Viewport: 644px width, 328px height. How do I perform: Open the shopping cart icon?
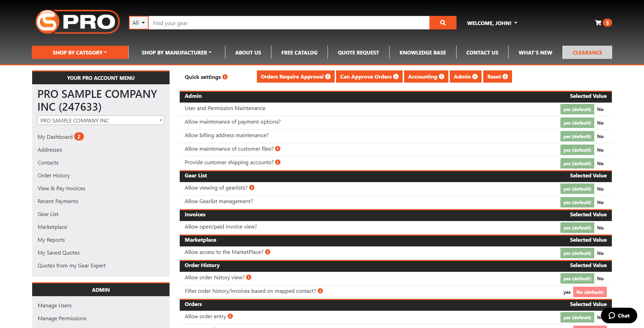598,23
